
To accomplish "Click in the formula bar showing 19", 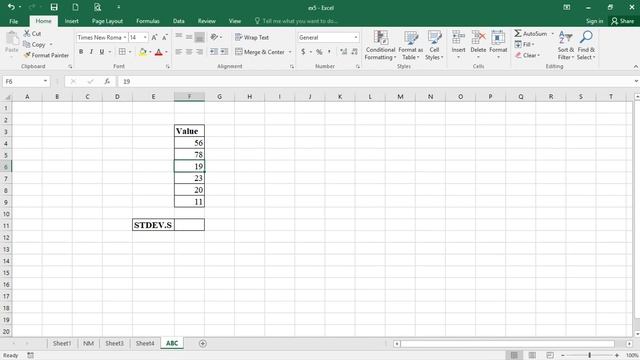I will 376,81.
